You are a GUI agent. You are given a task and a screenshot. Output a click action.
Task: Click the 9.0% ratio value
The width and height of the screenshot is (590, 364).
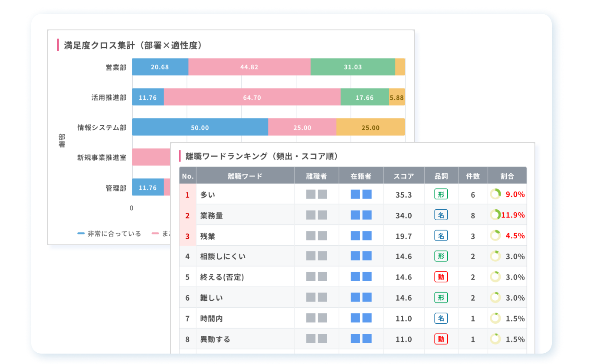coord(515,195)
